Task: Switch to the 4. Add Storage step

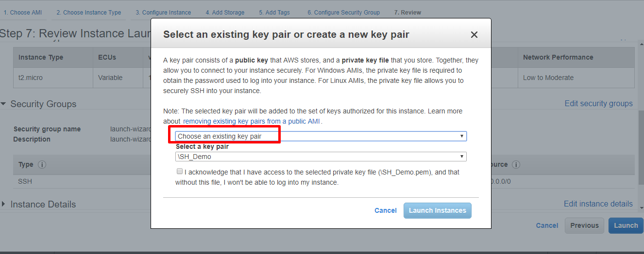Action: coord(225,13)
